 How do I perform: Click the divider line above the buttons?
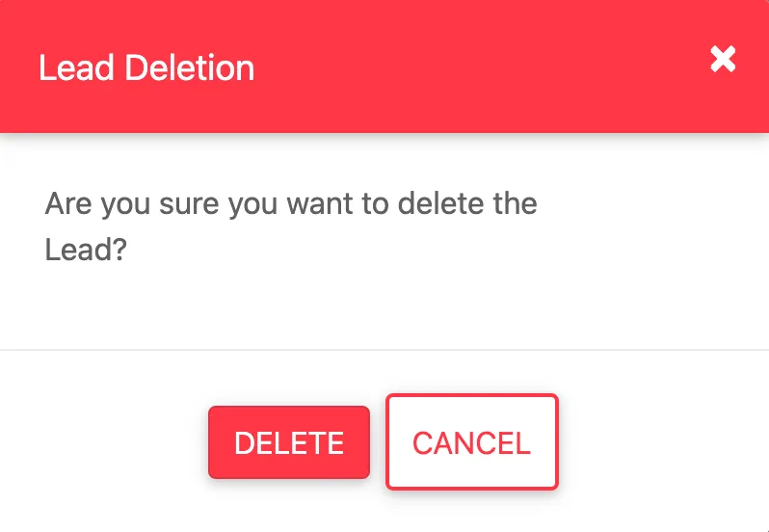[384, 350]
